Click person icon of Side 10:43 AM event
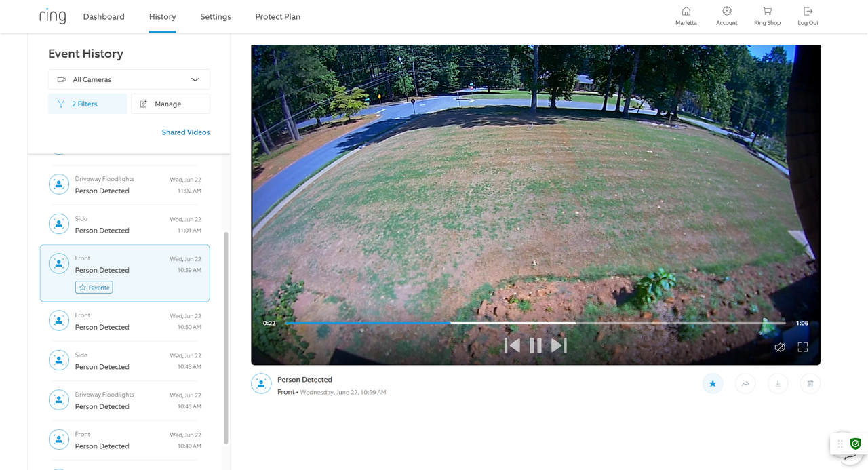 pyautogui.click(x=59, y=359)
